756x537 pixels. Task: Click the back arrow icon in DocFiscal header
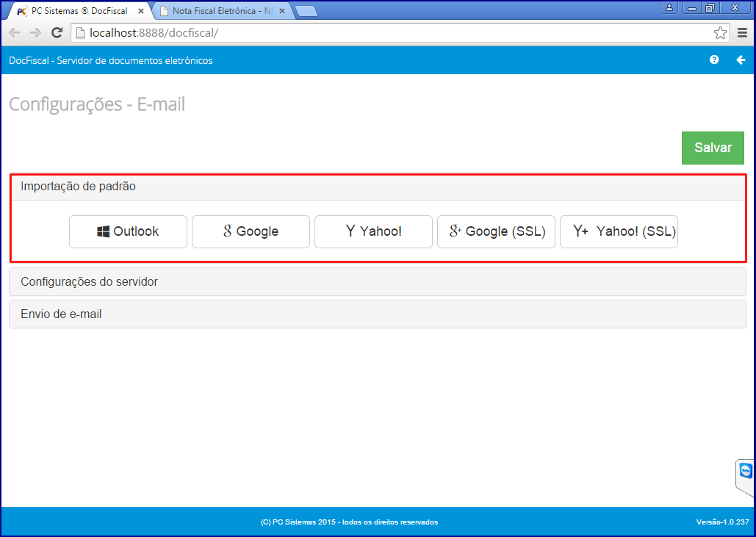[741, 60]
